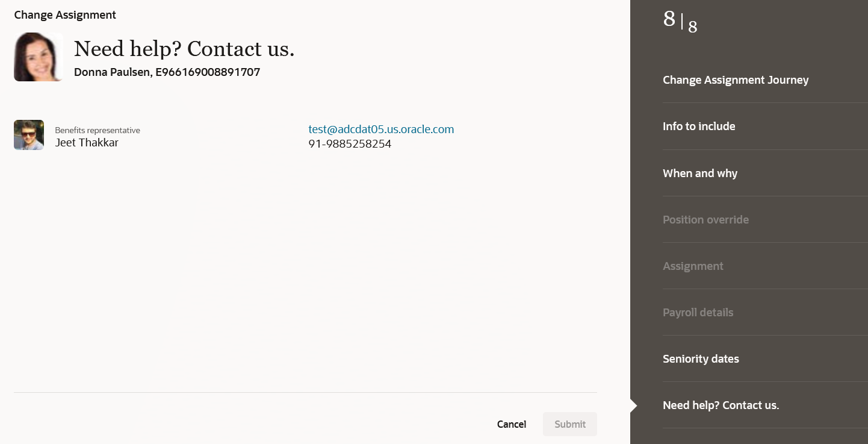Click the Donna Paulsen employee name text
This screenshot has height=444, width=868.
pos(112,72)
